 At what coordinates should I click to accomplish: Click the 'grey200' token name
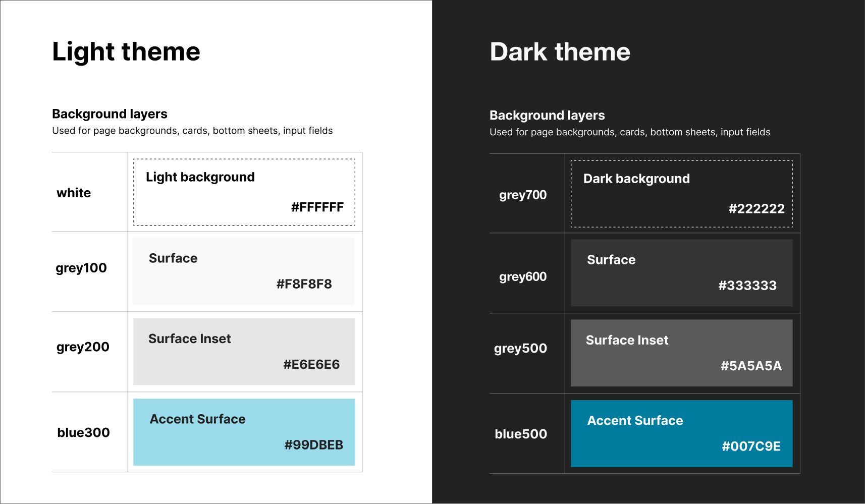tap(83, 347)
